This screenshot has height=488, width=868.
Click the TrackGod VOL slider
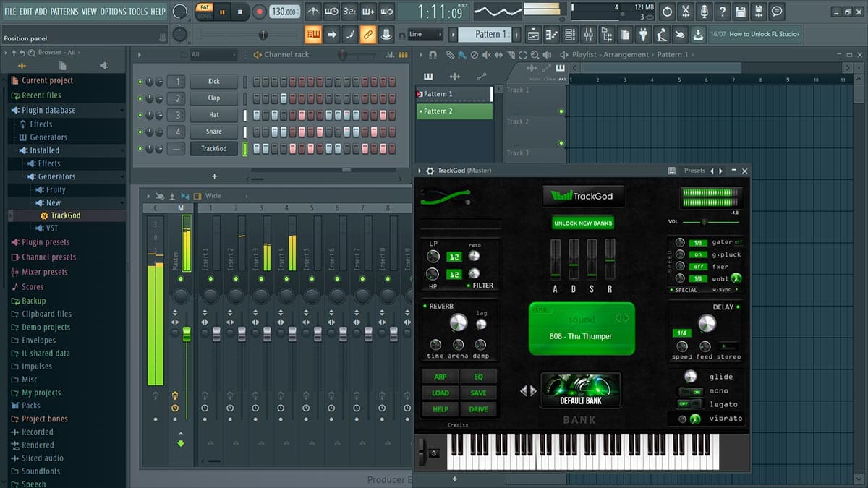pyautogui.click(x=710, y=222)
